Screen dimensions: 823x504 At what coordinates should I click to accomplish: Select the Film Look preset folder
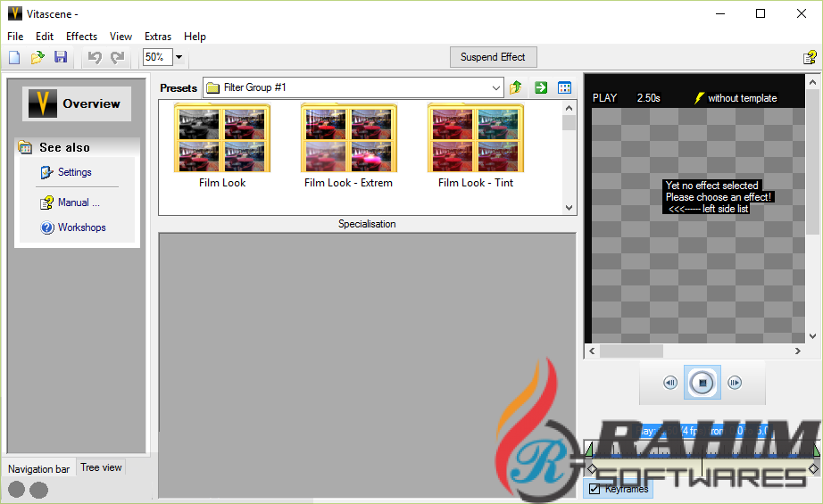(222, 146)
